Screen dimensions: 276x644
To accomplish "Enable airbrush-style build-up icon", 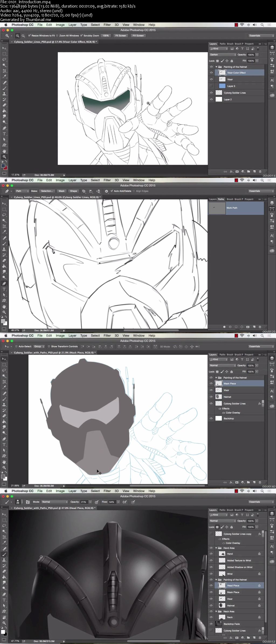I will 125,502.
